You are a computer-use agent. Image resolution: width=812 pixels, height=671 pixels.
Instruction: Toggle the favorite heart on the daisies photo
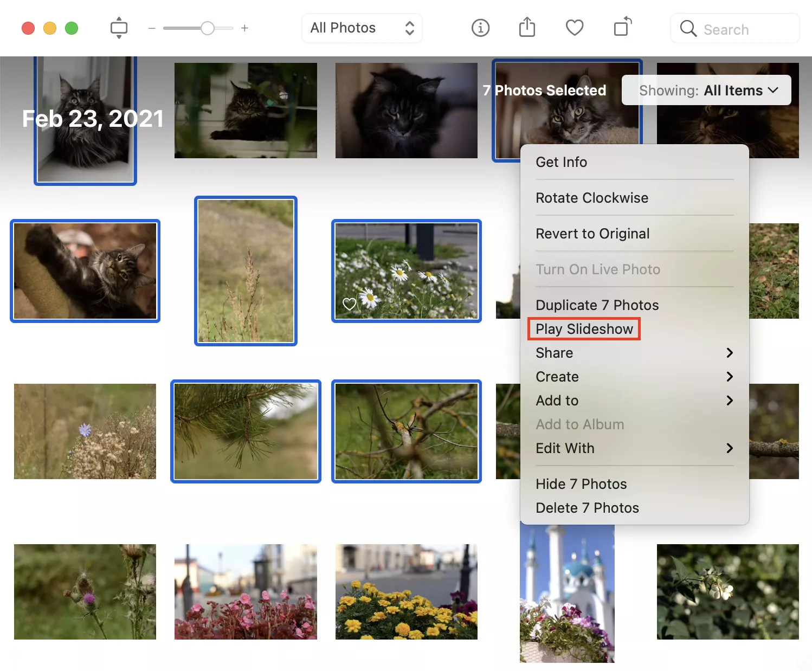pyautogui.click(x=350, y=304)
